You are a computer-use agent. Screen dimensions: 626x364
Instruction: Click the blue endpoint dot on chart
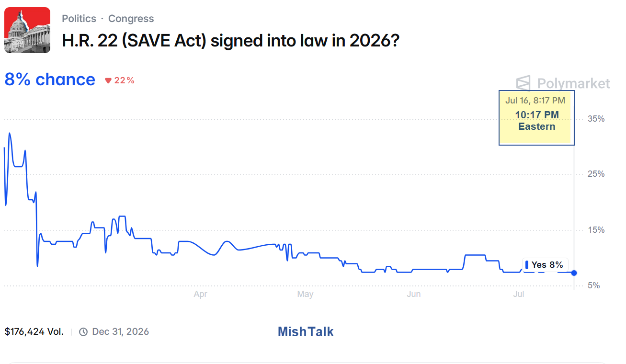(574, 273)
